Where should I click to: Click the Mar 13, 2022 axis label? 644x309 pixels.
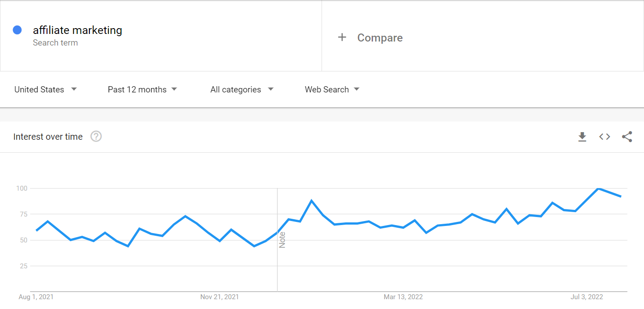coord(403,297)
